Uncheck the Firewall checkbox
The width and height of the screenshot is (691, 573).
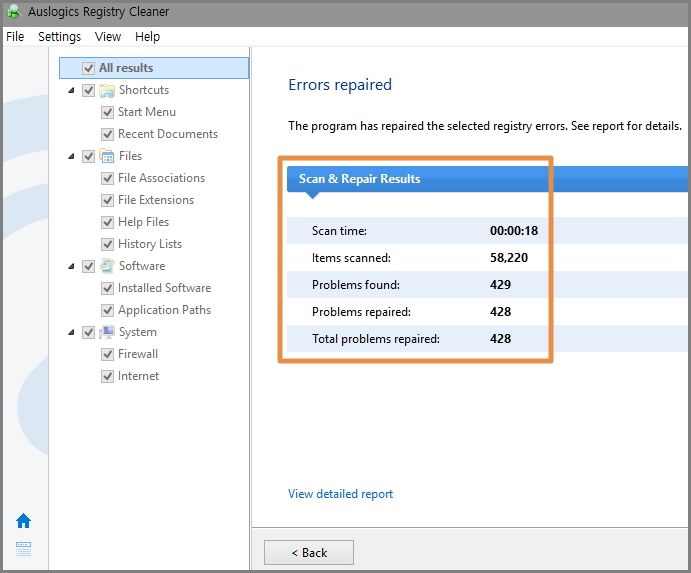[107, 354]
